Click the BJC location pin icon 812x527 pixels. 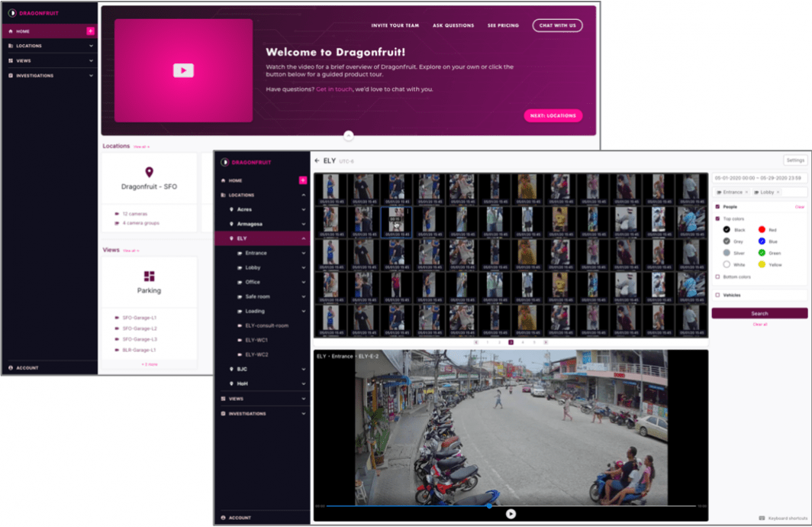point(231,369)
